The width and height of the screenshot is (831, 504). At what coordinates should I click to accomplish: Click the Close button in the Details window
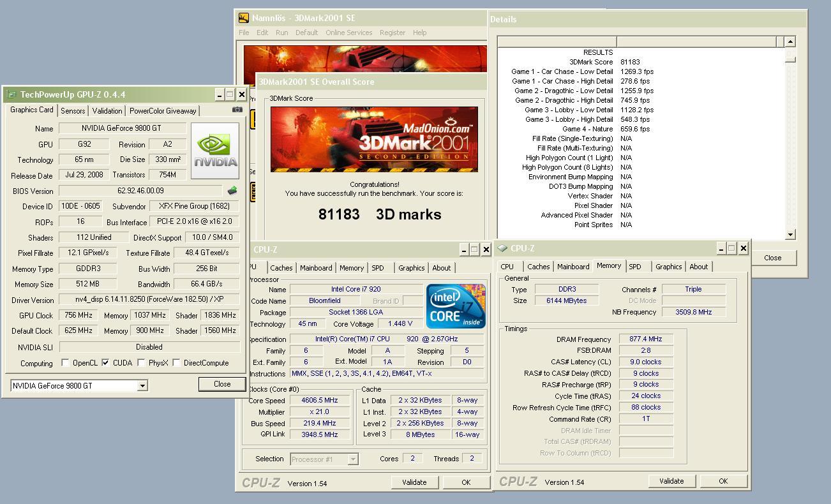point(773,258)
